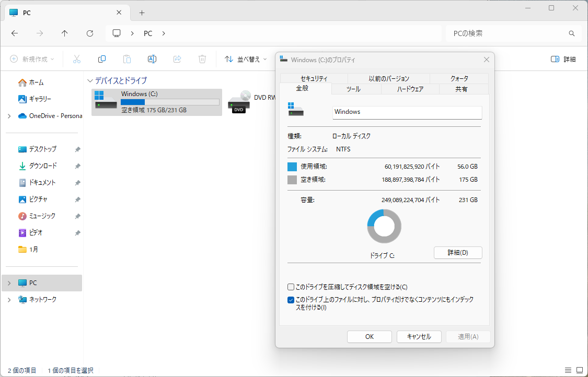Click monitor icon in address bar

pyautogui.click(x=117, y=33)
